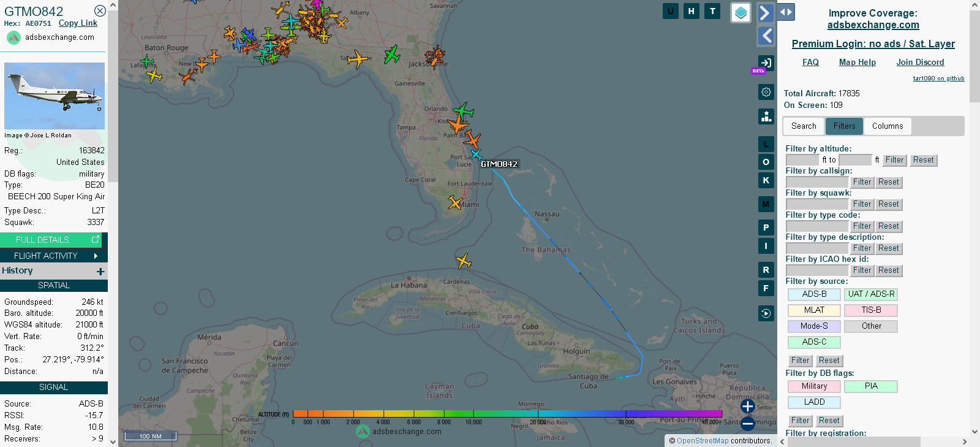Switch to the Columns tab

tap(888, 126)
